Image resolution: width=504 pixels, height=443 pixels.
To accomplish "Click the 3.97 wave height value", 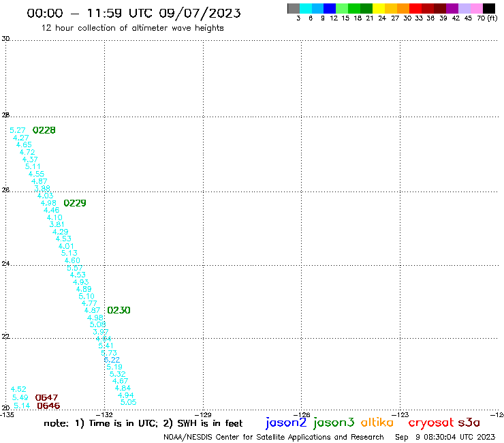I will pos(101,332).
